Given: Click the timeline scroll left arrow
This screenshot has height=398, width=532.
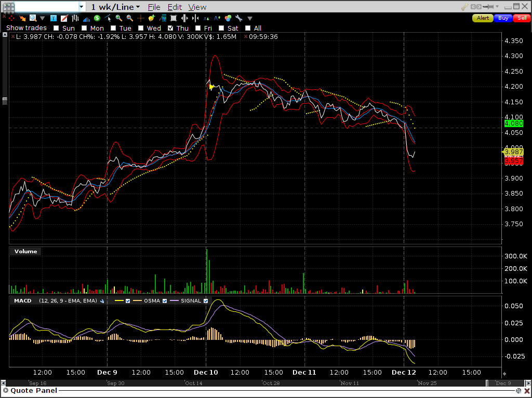Looking at the screenshot, I should 4,383.
